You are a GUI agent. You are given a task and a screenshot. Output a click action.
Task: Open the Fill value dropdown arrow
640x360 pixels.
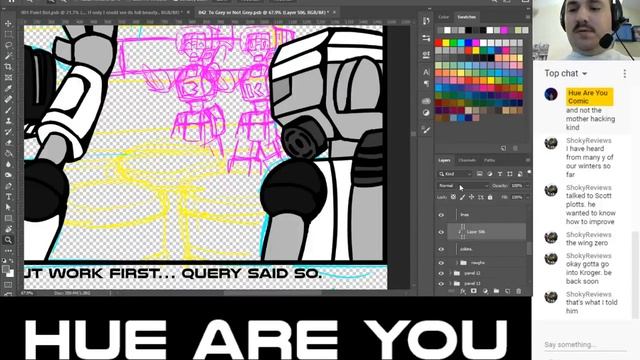pyautogui.click(x=527, y=197)
